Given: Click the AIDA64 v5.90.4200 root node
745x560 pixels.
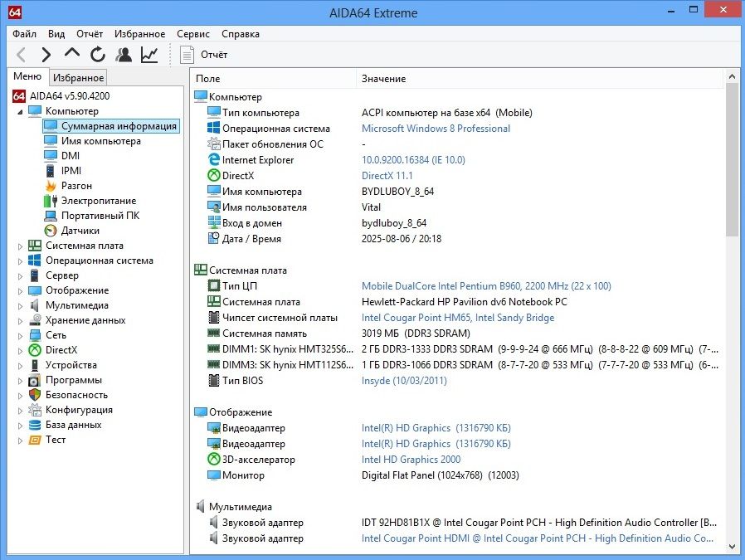Looking at the screenshot, I should point(70,96).
